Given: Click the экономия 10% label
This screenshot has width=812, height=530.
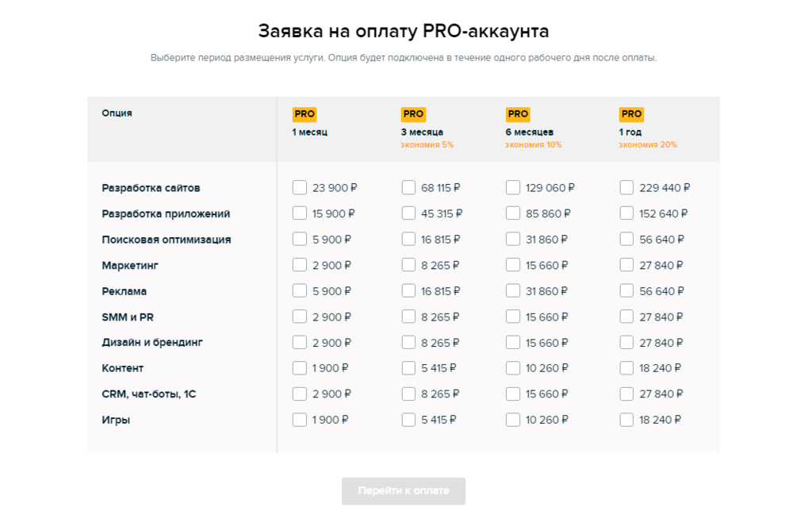Looking at the screenshot, I should click(534, 145).
